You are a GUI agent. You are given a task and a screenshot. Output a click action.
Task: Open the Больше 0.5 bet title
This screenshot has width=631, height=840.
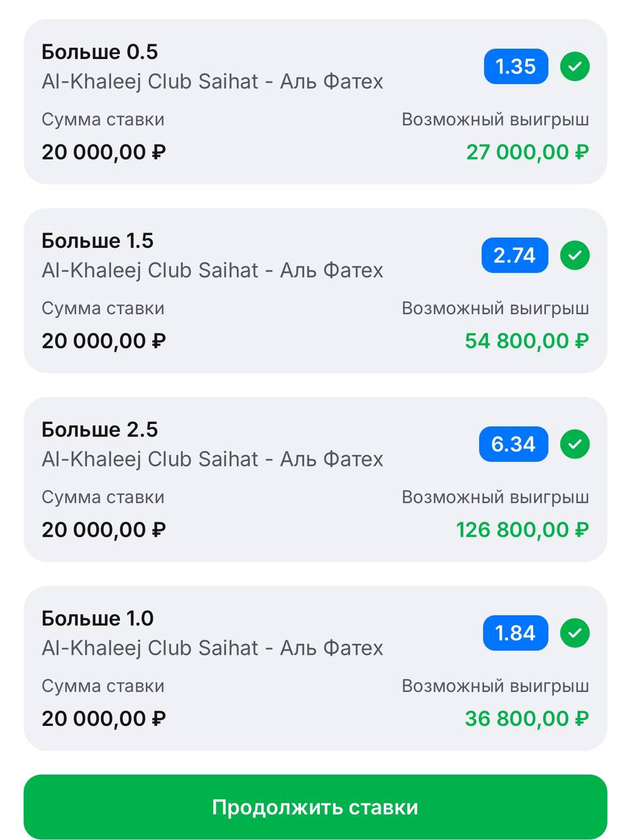[x=100, y=52]
